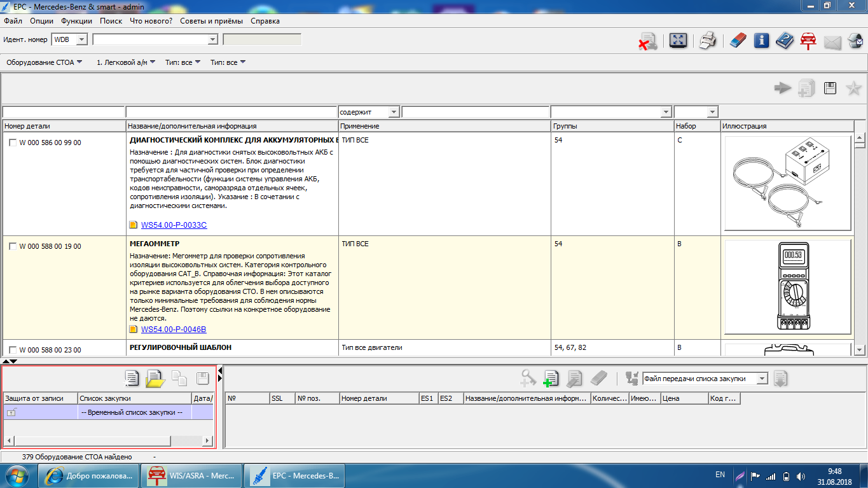
Task: Click the diagnostic complex illustration thumbnail
Action: (x=788, y=183)
